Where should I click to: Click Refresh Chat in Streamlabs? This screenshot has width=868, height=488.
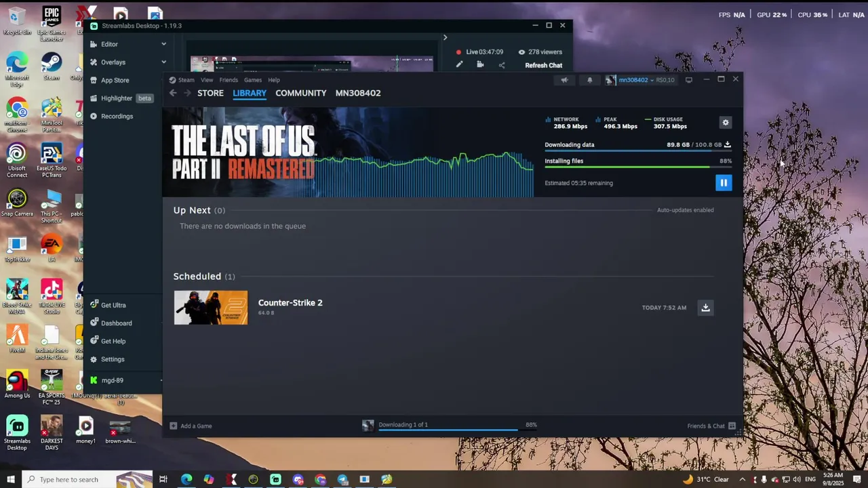[x=543, y=65]
